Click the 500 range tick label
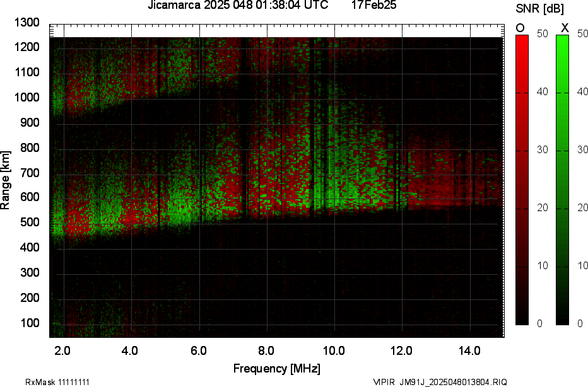 30,222
